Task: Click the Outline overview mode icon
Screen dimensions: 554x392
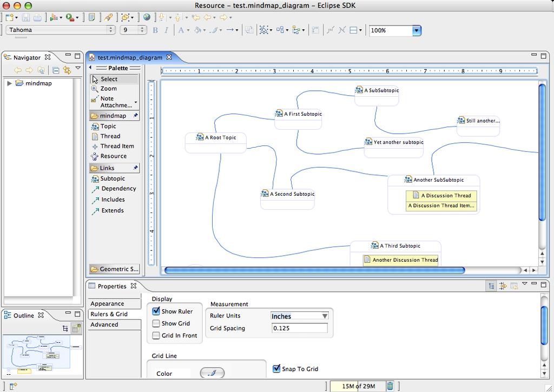Action: click(x=76, y=328)
